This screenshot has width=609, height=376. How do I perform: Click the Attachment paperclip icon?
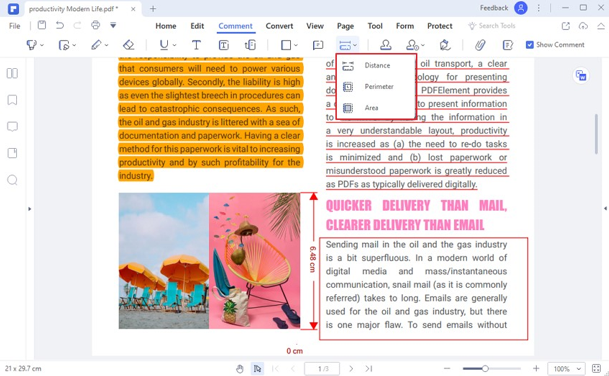(480, 45)
